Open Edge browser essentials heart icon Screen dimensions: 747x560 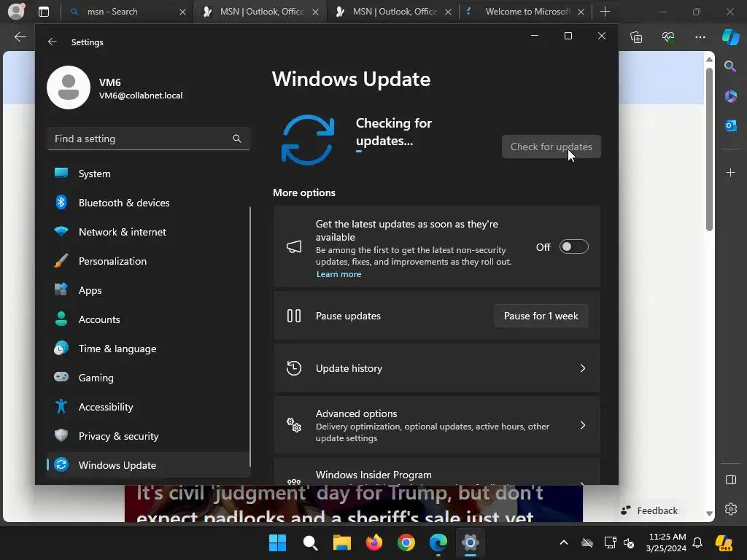click(x=668, y=36)
